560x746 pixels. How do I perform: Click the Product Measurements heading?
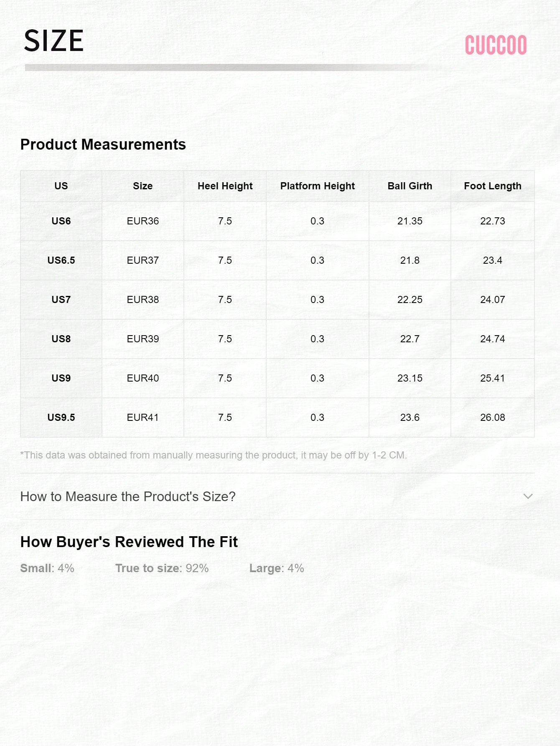tap(103, 145)
